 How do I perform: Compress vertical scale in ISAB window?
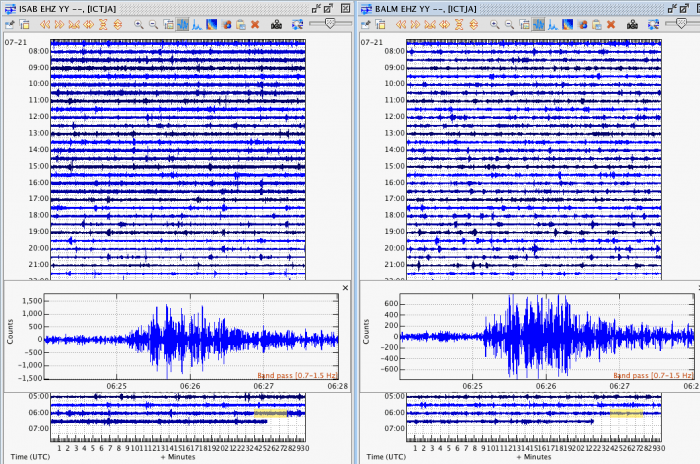point(103,25)
